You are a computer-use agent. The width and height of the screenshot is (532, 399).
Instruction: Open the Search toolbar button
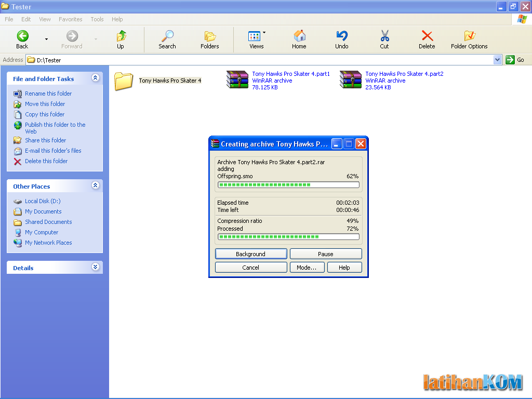[x=167, y=39]
